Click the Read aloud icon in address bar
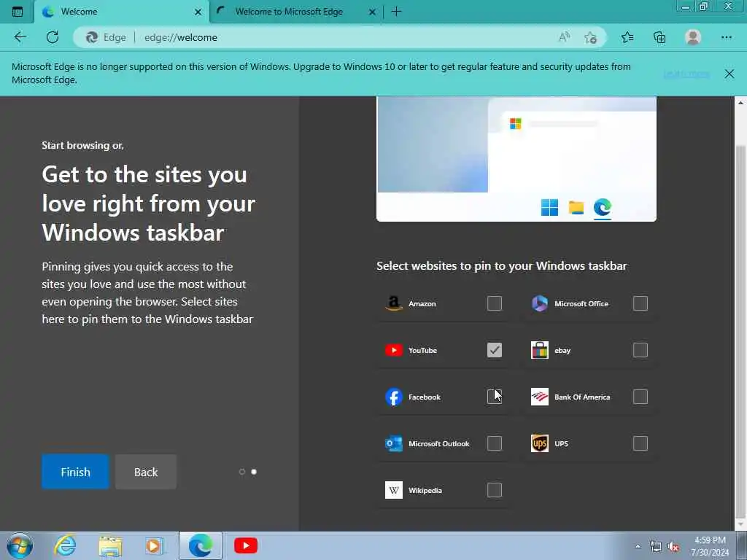747x560 pixels. coord(565,37)
